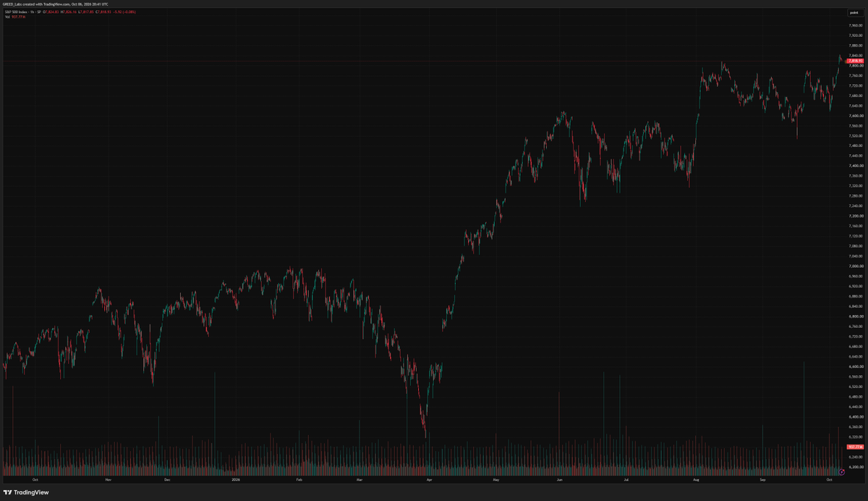Viewport: 868px width, 501px height.
Task: Click the 7,600.00 price scale label
Action: click(x=855, y=116)
